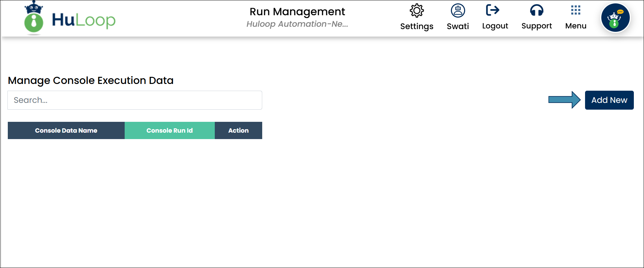
Task: Click the Action column header
Action: 238,131
